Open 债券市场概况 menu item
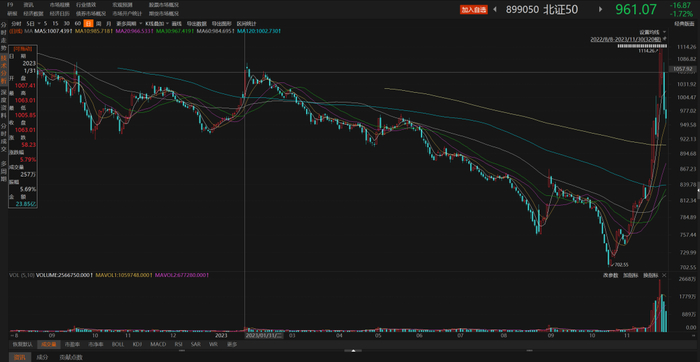 (x=91, y=13)
